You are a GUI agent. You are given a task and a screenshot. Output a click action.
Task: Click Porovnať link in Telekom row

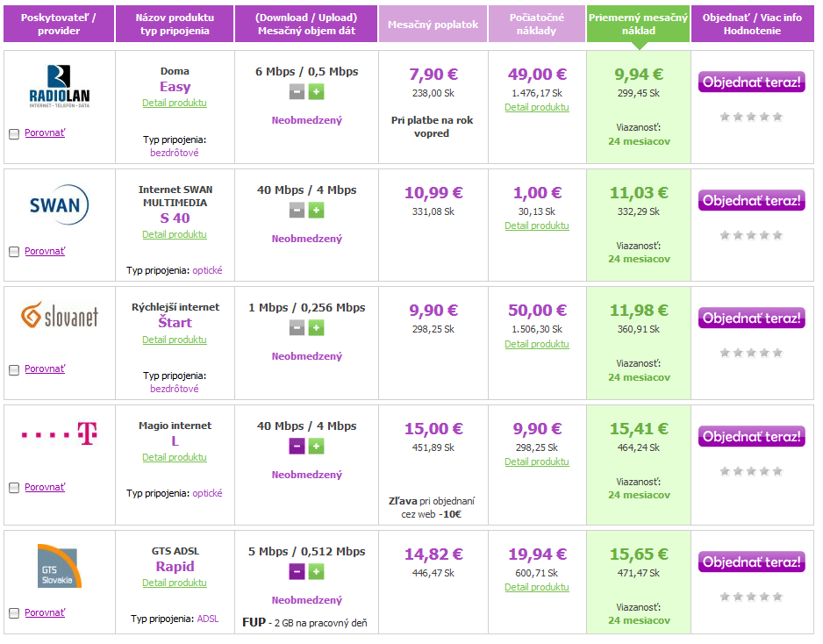click(45, 487)
